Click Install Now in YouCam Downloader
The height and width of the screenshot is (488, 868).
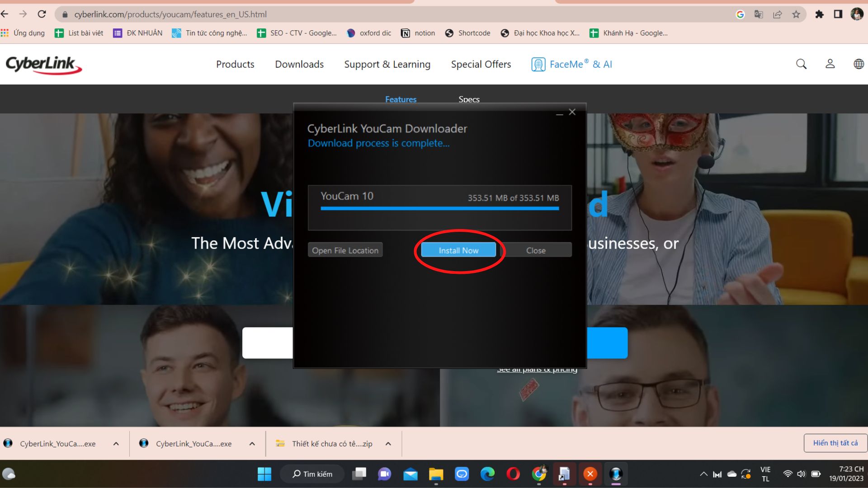tap(458, 250)
